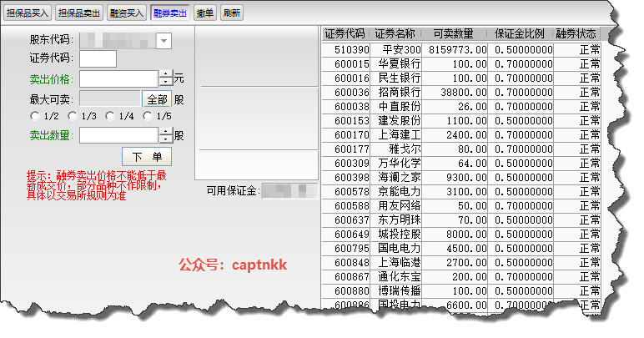Expand the 股东代码 dropdown arrow

point(164,41)
